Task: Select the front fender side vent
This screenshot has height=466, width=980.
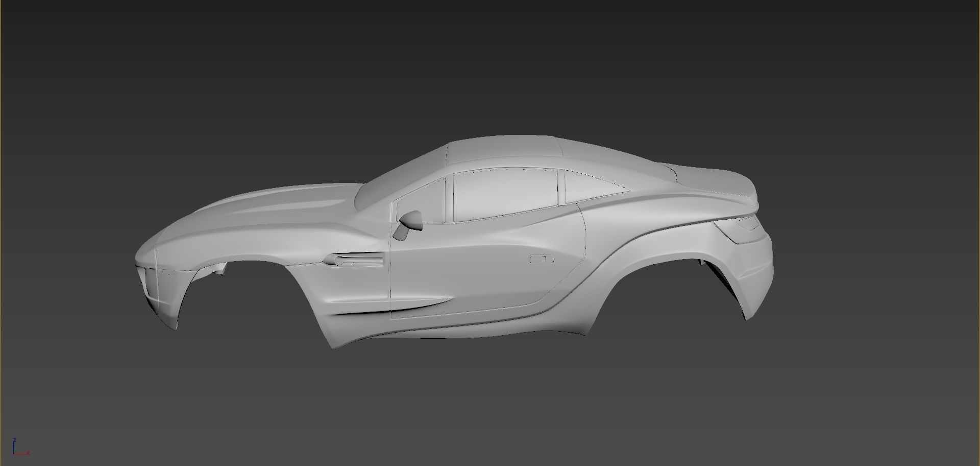Action: [354, 260]
